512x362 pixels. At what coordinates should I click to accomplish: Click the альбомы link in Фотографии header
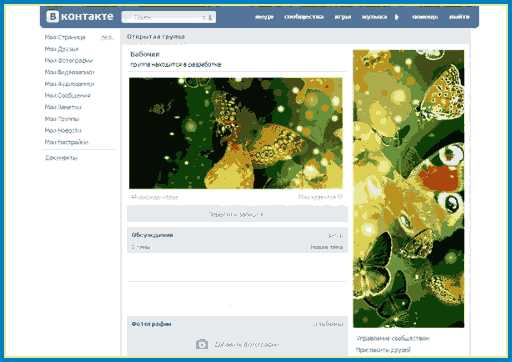tap(329, 324)
